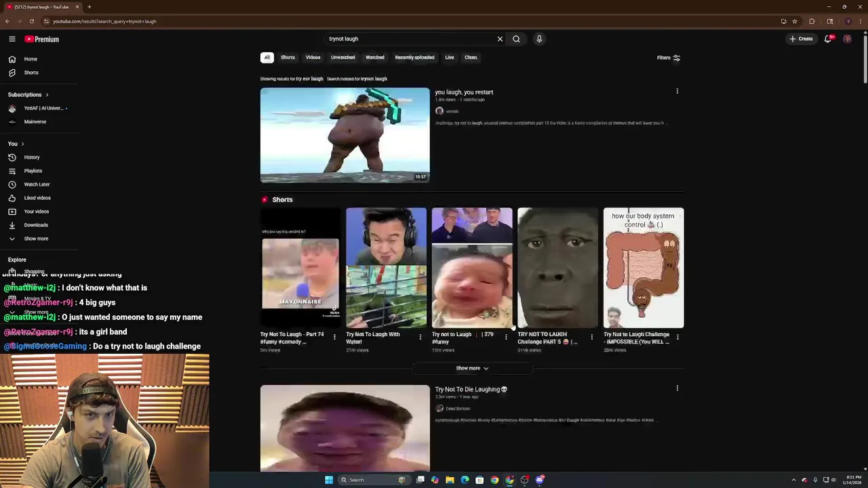Show more Shorts results
Viewport: 868px width, 488px height.
tap(472, 368)
